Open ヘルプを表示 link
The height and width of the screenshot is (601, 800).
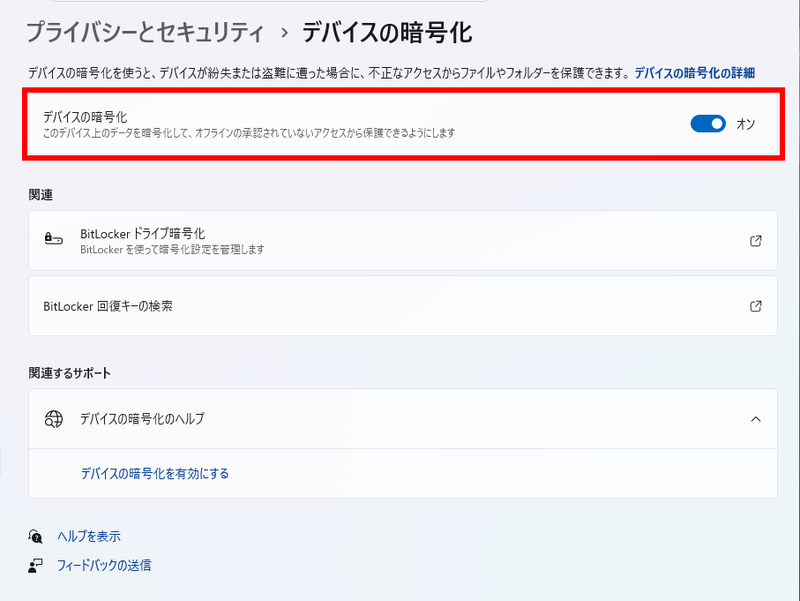tap(89, 536)
